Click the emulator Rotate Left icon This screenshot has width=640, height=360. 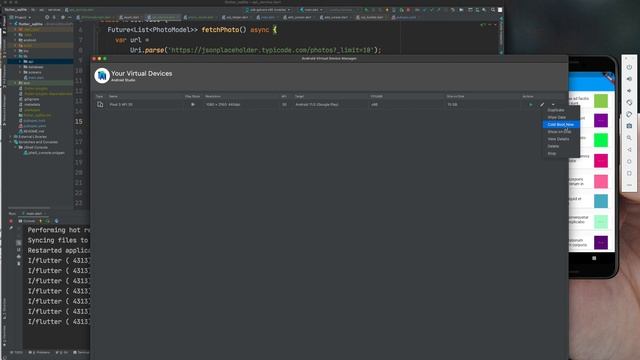tap(629, 102)
